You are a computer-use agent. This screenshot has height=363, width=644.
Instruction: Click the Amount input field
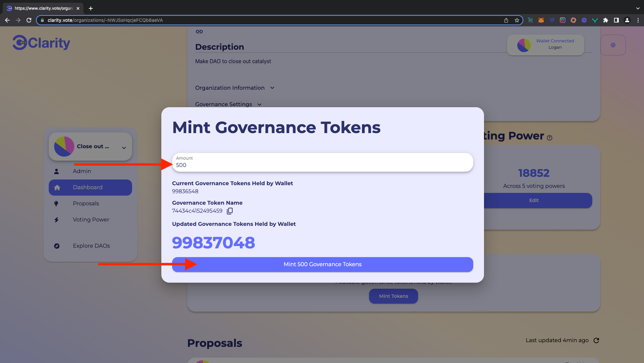(323, 162)
